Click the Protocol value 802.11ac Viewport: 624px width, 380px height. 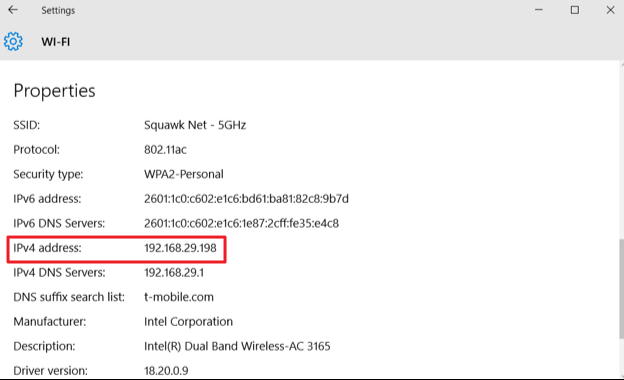pos(165,150)
